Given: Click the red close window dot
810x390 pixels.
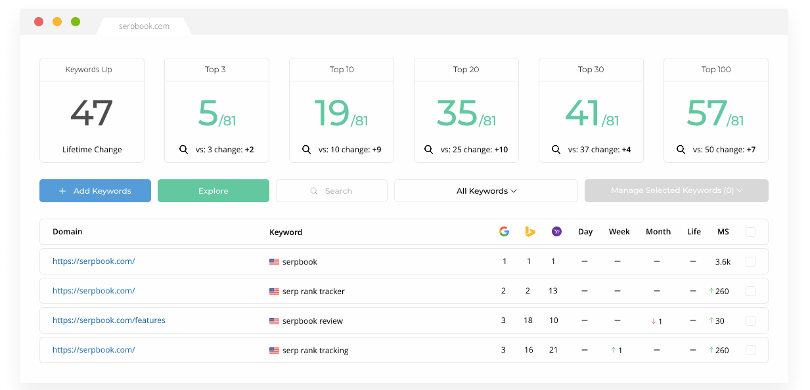Looking at the screenshot, I should click(38, 22).
